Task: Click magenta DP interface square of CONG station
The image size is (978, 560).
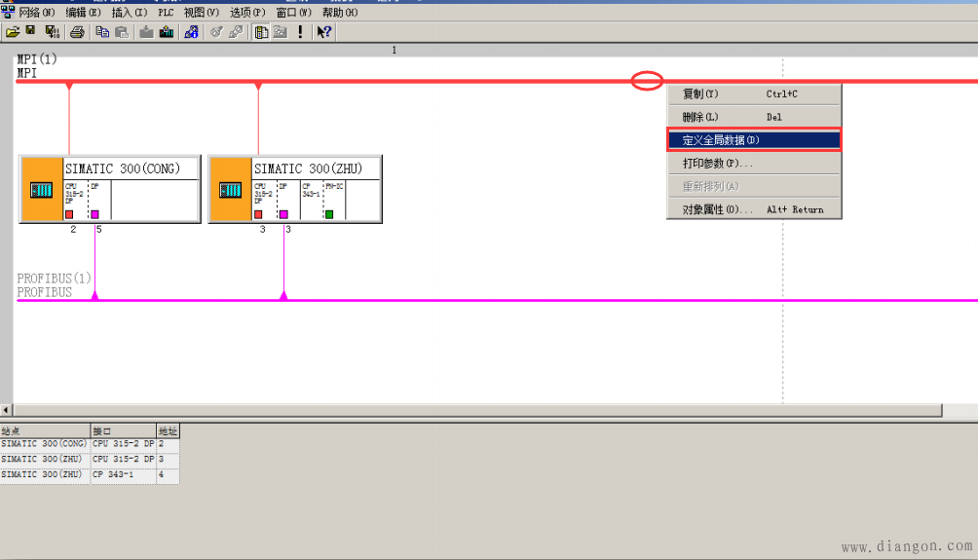Action: 94,214
